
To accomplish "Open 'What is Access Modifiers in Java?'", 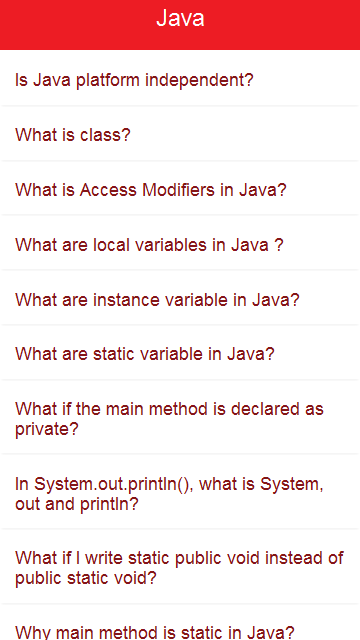I will (x=180, y=188).
